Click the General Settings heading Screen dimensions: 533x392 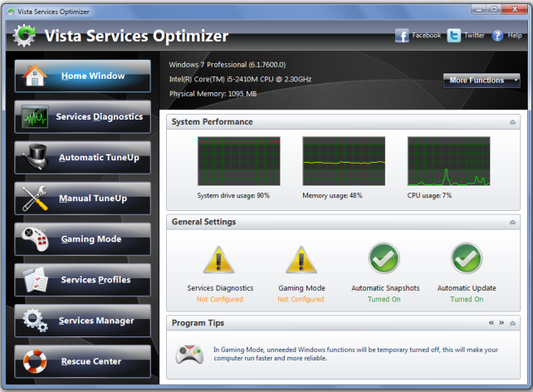point(203,222)
